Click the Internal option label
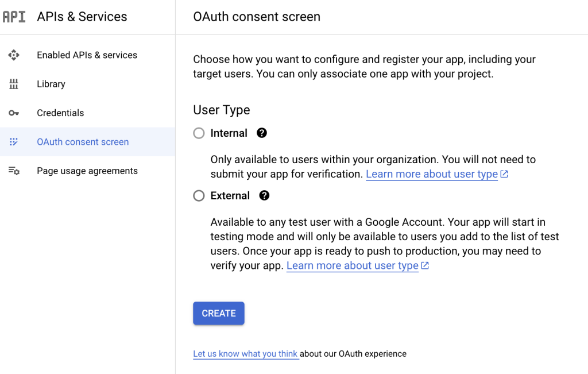588x374 pixels. click(229, 133)
